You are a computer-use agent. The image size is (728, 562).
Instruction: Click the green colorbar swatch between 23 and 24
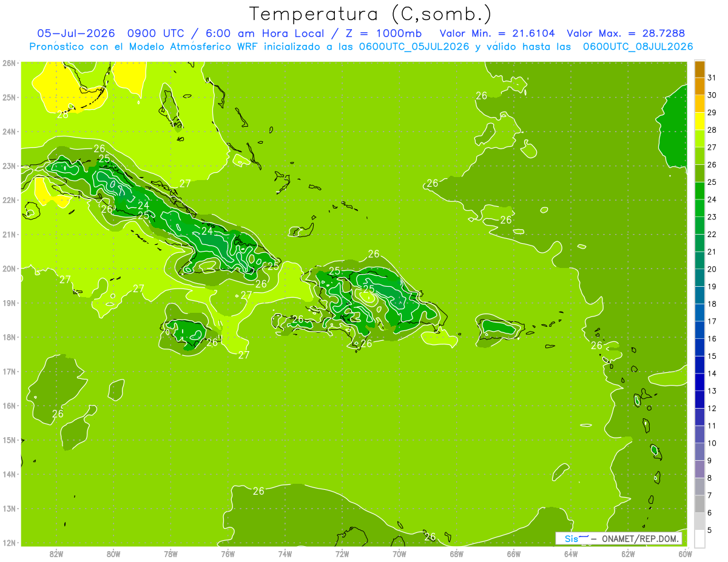(699, 208)
